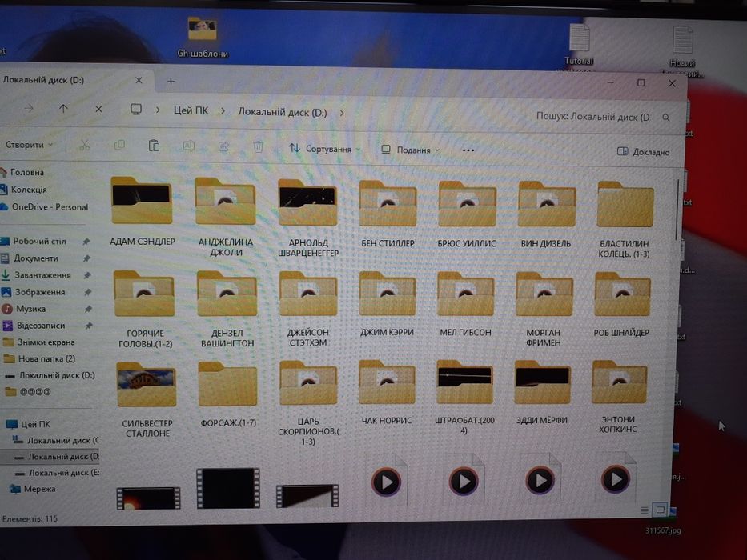Screen dimensions: 747x560
Task: Click the Delete trash bin icon
Action: click(259, 147)
